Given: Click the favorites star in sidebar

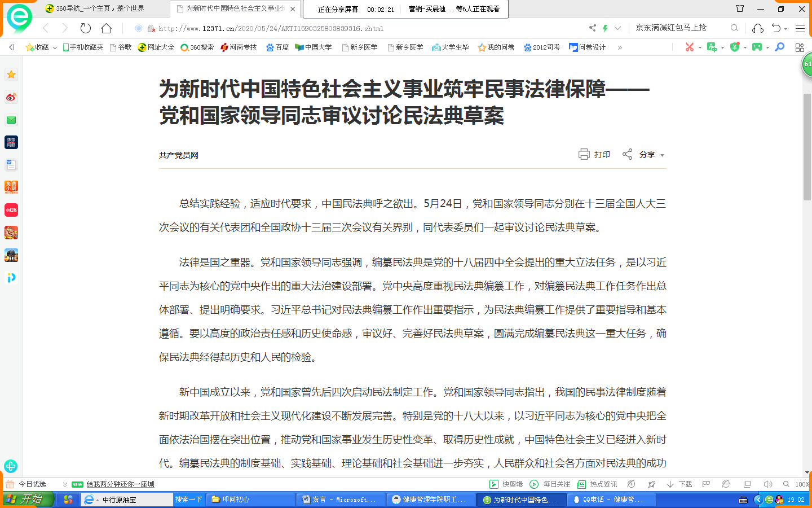Looking at the screenshot, I should click(11, 75).
